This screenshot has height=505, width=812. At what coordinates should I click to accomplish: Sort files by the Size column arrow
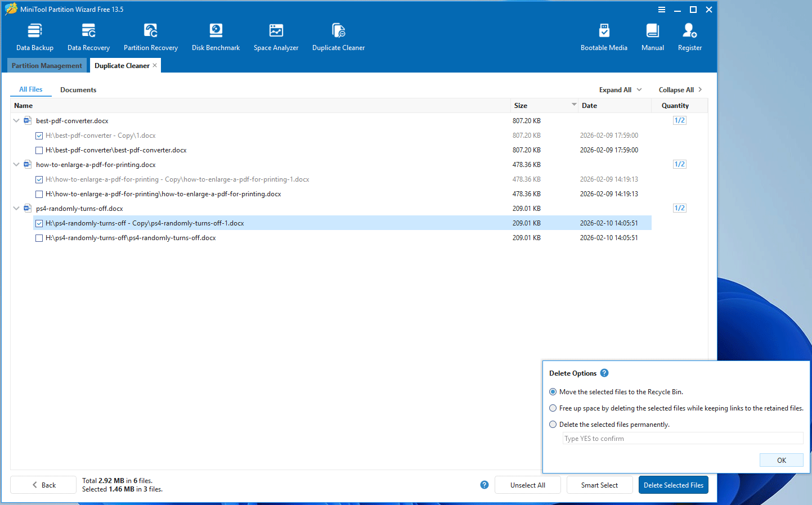click(x=573, y=105)
